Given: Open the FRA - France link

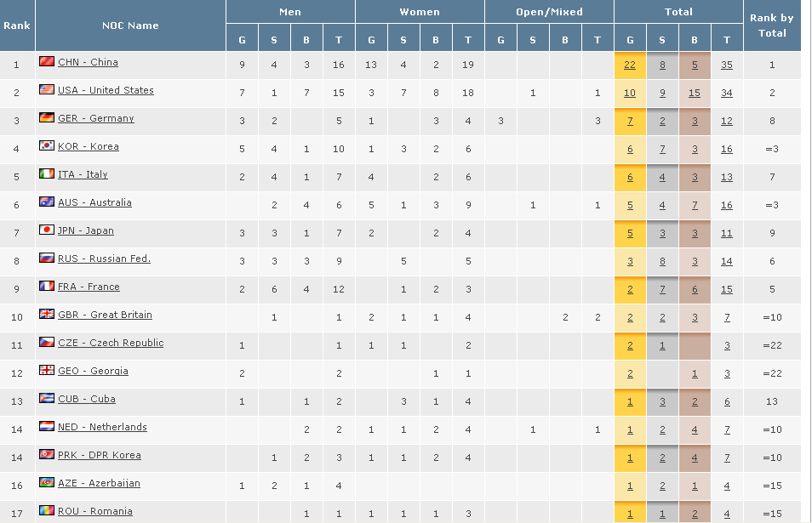Looking at the screenshot, I should pyautogui.click(x=89, y=287).
